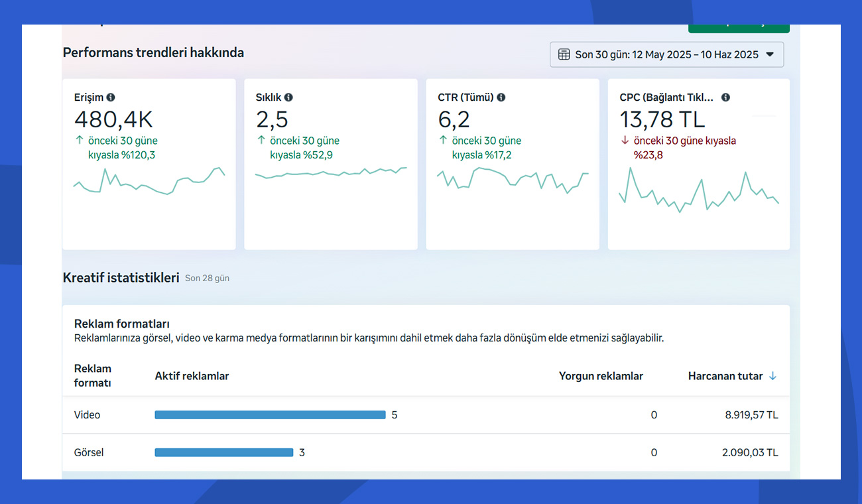862x504 pixels.
Task: Click the info icon beside Sıklık
Action: pos(288,97)
